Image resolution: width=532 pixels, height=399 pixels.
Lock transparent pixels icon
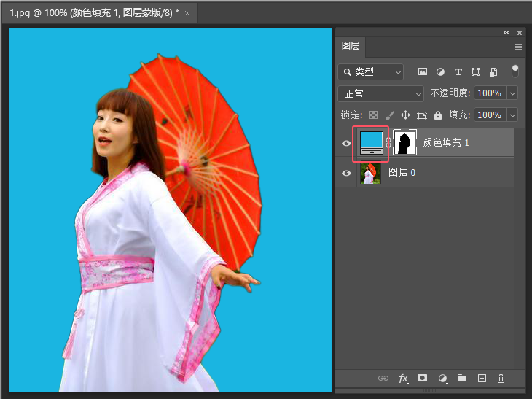(x=374, y=115)
